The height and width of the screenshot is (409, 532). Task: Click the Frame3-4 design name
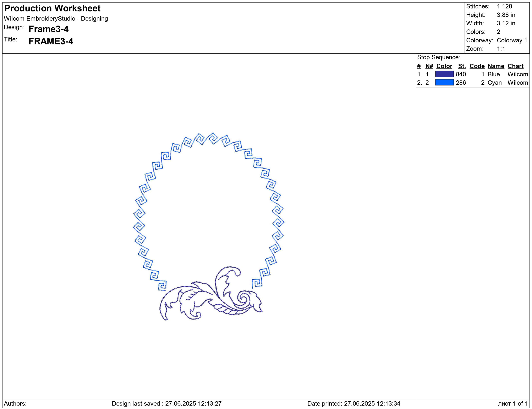(48, 29)
